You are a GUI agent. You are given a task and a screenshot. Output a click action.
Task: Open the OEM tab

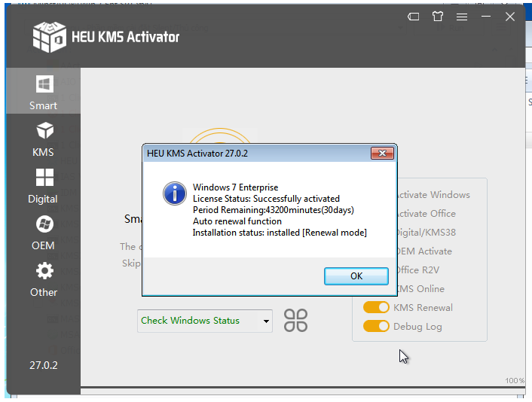pyautogui.click(x=43, y=233)
